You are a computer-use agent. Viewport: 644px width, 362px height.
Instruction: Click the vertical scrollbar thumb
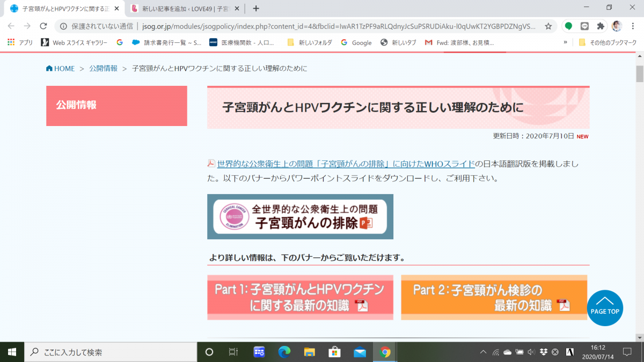639,73
